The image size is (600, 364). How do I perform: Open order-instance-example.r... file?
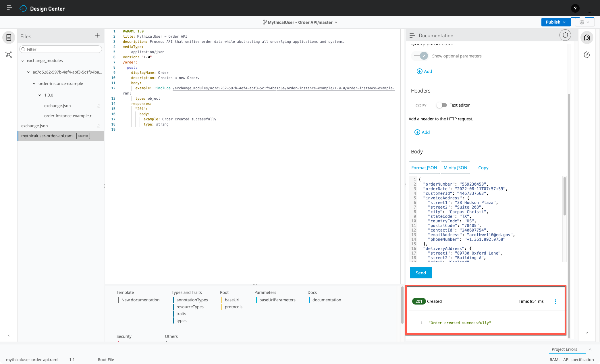[x=69, y=116]
